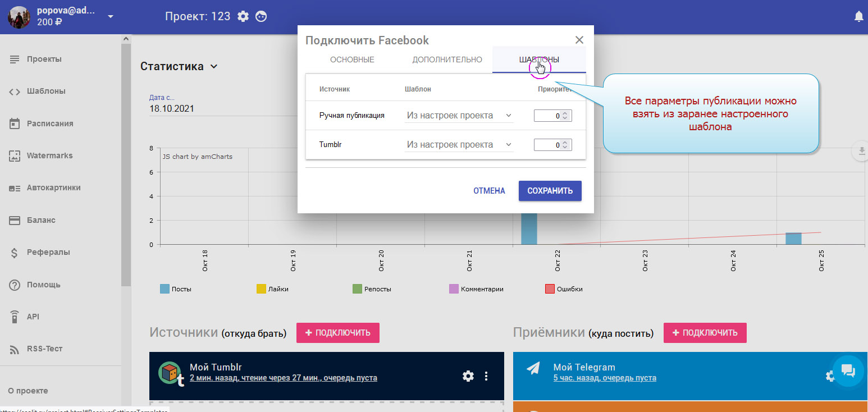Open Мой Tumblr source settings gear
This screenshot has height=412, width=868.
pos(468,376)
